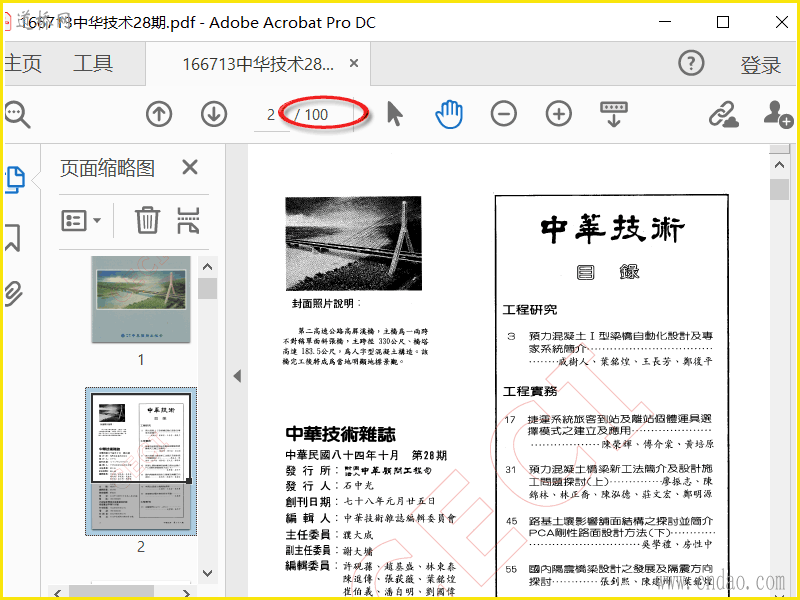The height and width of the screenshot is (600, 800).
Task: Click the 工程研究 section heading
Action: 530,310
